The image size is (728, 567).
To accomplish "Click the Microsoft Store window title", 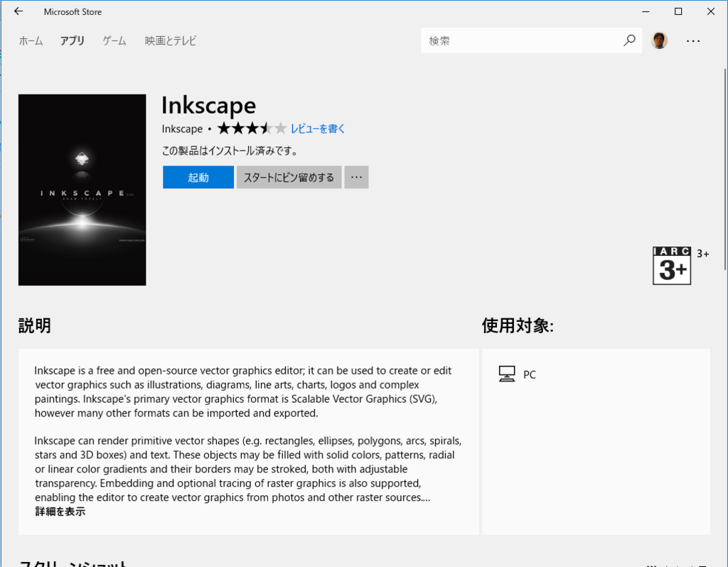I will tap(73, 11).
